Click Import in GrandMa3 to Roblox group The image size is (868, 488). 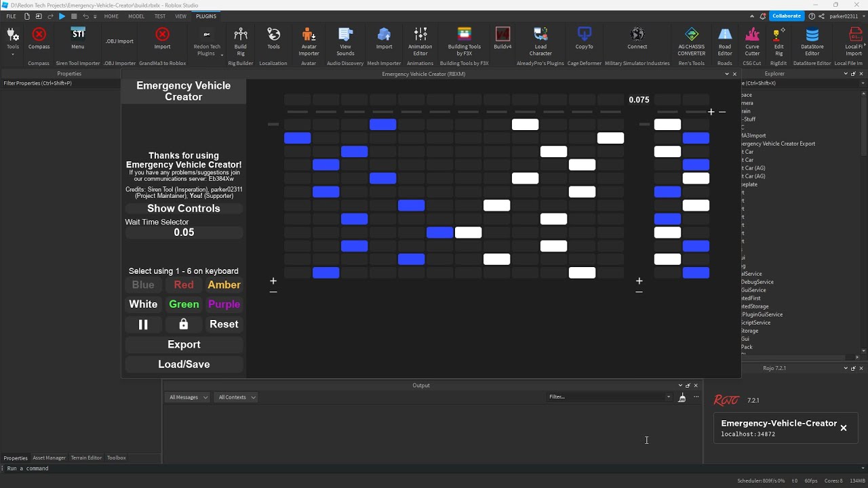pos(162,39)
